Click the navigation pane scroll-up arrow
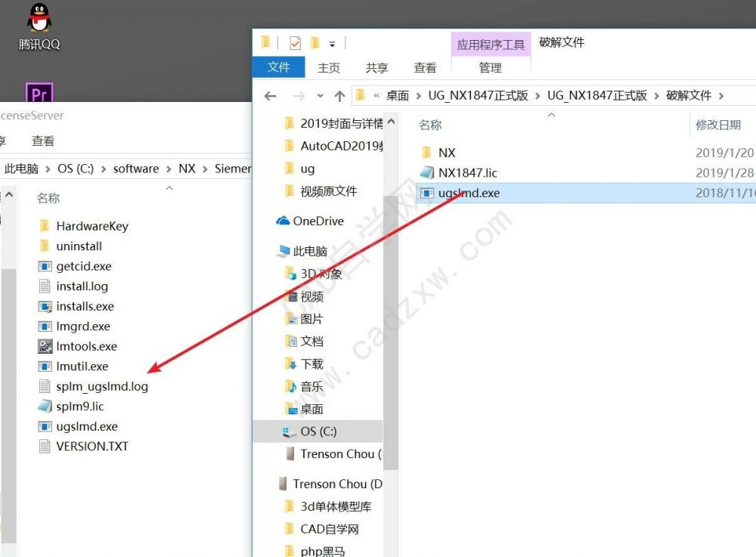The height and width of the screenshot is (557, 756). pos(391,122)
